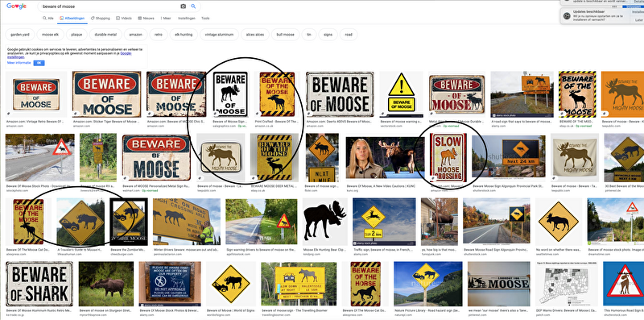644x320 pixels.
Task: Accept cookies with the OK button
Action: [x=39, y=63]
